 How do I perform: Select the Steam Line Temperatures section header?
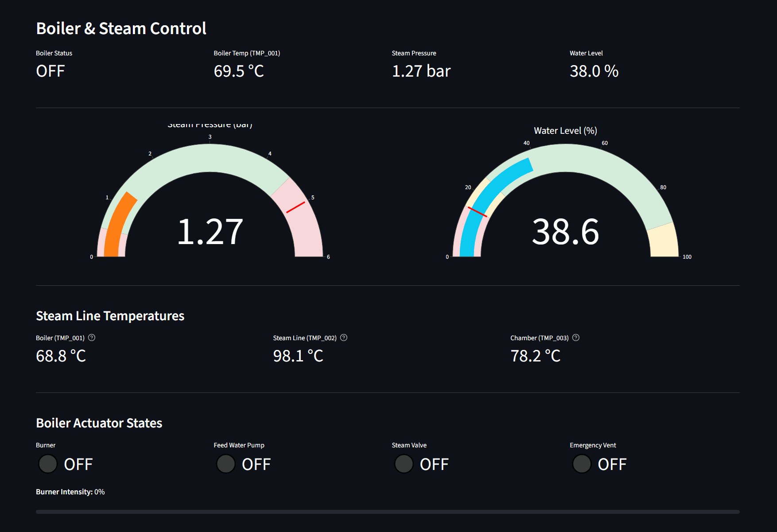(110, 316)
